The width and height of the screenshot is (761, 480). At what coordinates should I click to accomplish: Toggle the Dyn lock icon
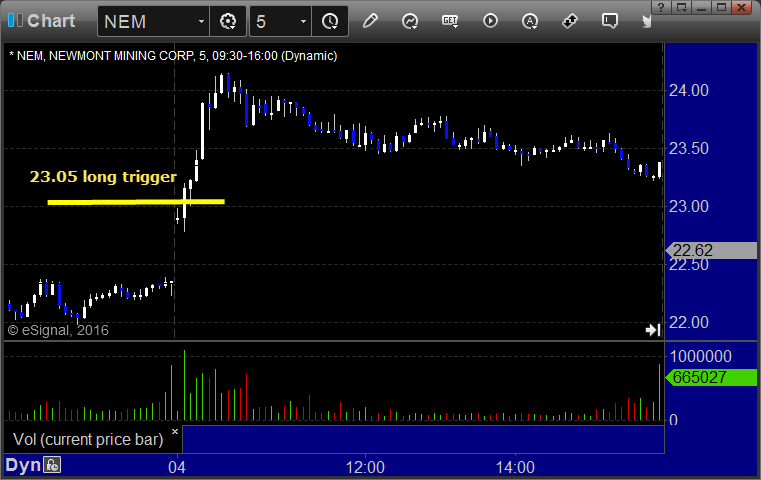coord(52,465)
